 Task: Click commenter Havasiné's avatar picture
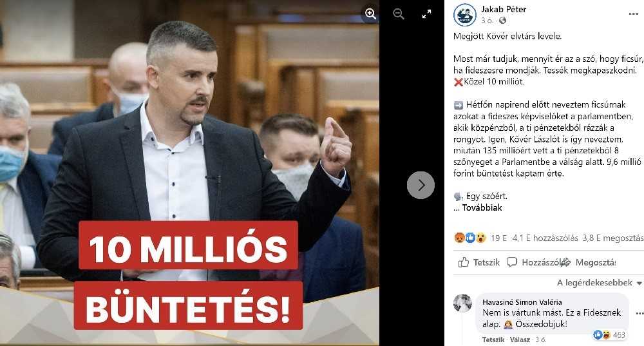coord(462,303)
